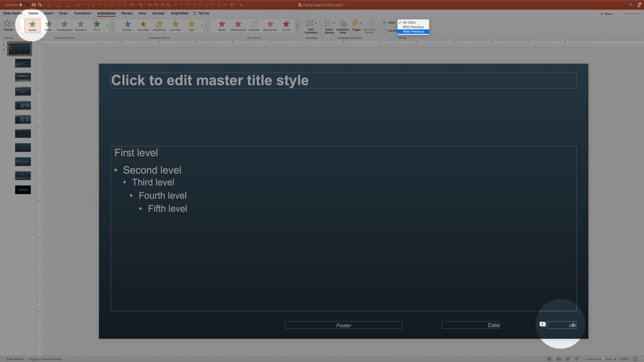Viewport: 644px width, 362px height.
Task: Choose After Previous start option
Action: pos(413,32)
